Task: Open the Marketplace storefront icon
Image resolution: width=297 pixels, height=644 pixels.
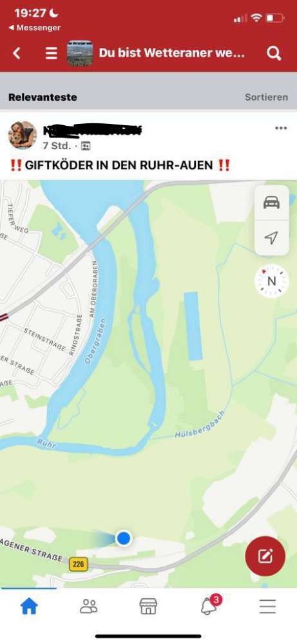Action: pos(148,606)
